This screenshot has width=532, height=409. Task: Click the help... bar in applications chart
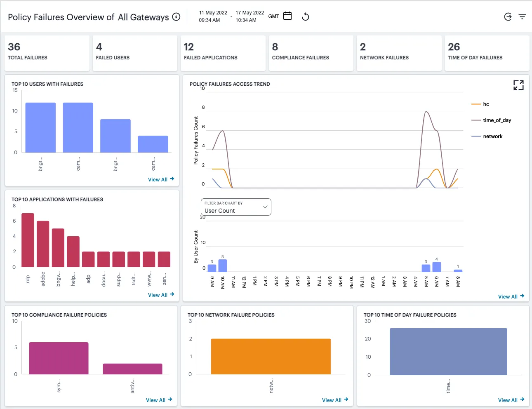[73, 252]
